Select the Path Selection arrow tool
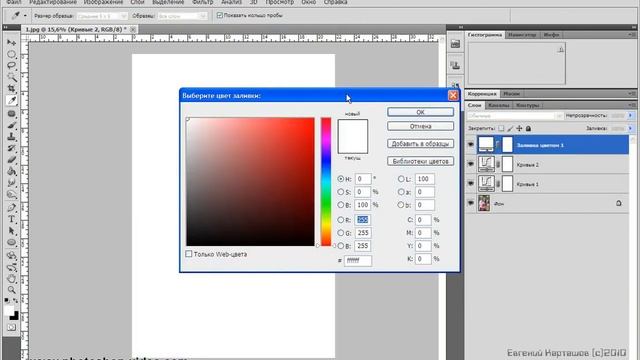The image size is (640, 360). (x=11, y=231)
